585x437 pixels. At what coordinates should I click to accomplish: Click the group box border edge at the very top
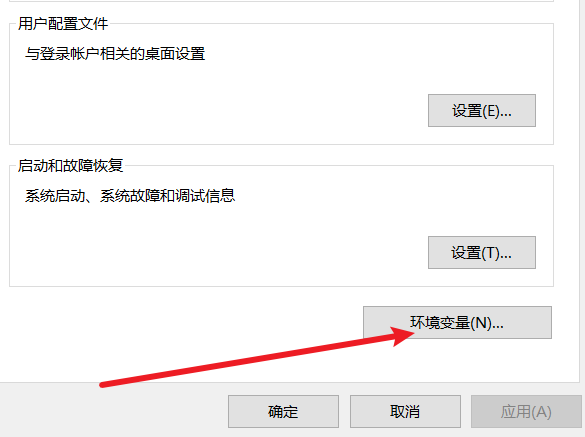pos(281,1)
